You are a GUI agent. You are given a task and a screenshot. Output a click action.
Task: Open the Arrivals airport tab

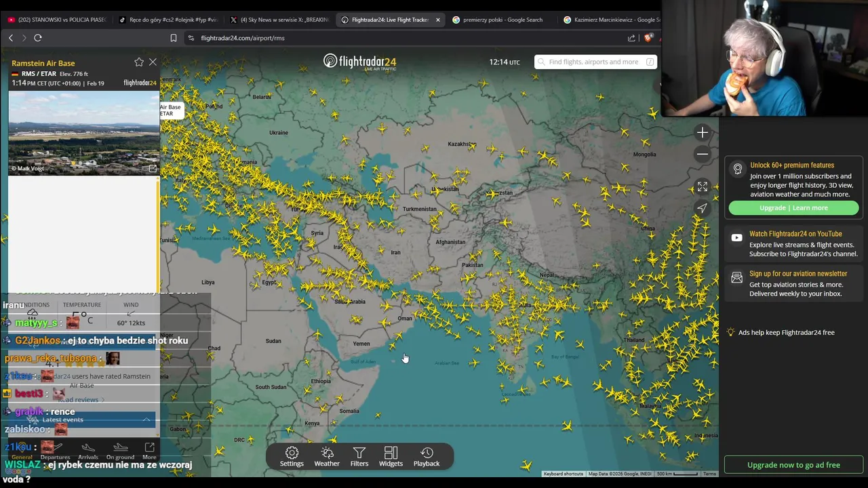pyautogui.click(x=88, y=451)
